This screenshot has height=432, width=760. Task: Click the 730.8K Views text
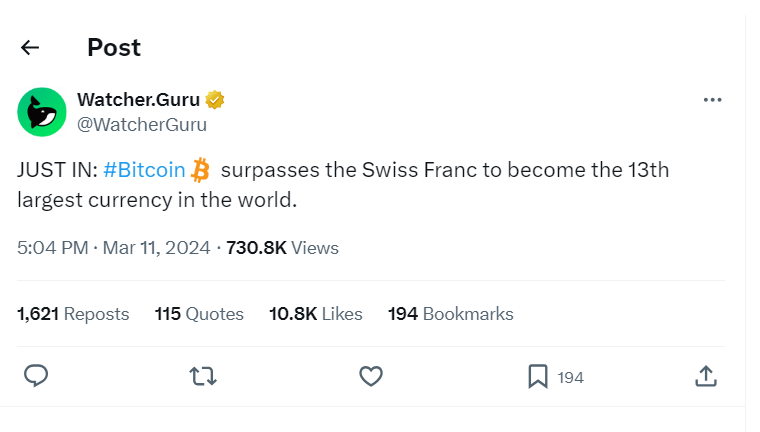[282, 248]
